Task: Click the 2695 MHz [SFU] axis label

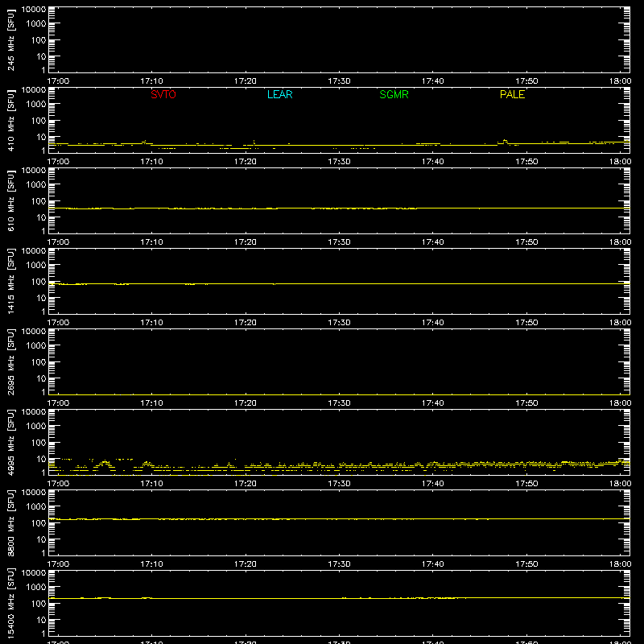Action: [x=11, y=361]
